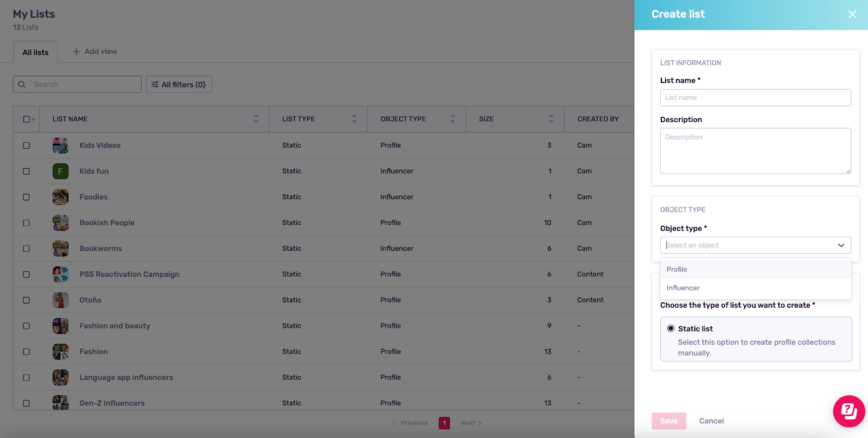Check the Fashion and beauty checkbox
Viewport: 868px width, 438px height.
[26, 326]
